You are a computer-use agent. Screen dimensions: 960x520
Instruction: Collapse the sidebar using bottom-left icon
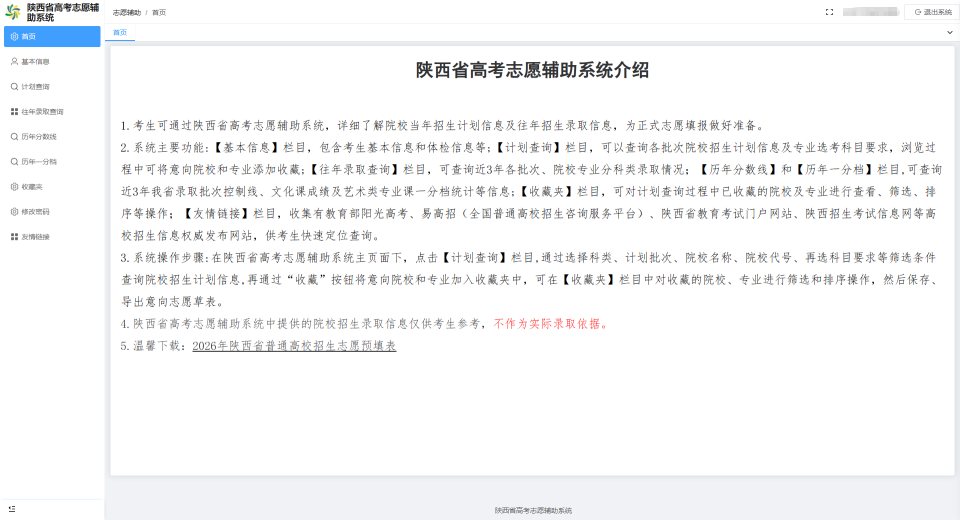[x=12, y=509]
